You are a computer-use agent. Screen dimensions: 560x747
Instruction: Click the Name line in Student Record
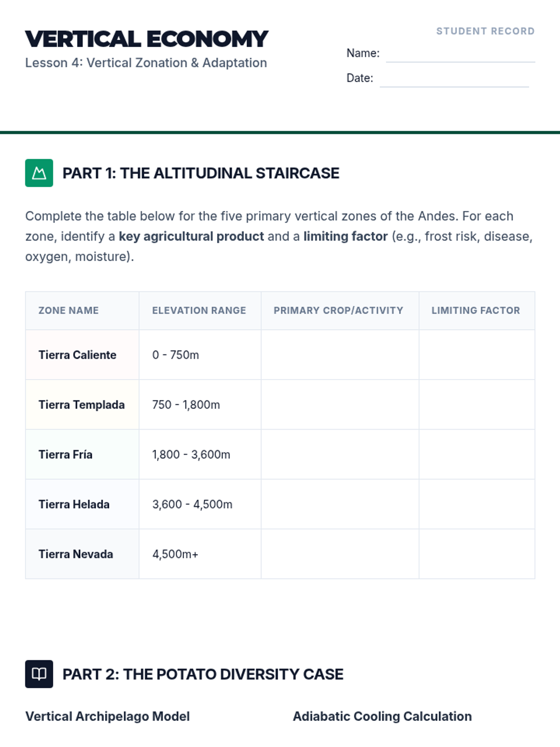(460, 54)
